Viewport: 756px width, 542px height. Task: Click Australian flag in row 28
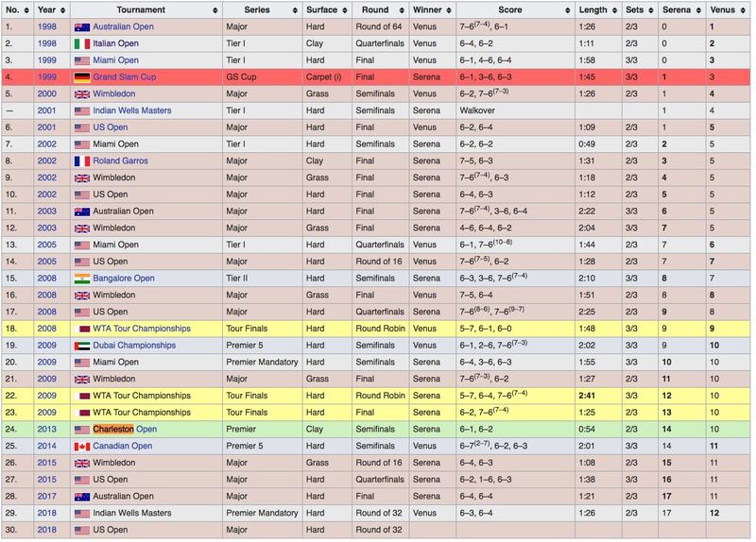tap(82, 497)
